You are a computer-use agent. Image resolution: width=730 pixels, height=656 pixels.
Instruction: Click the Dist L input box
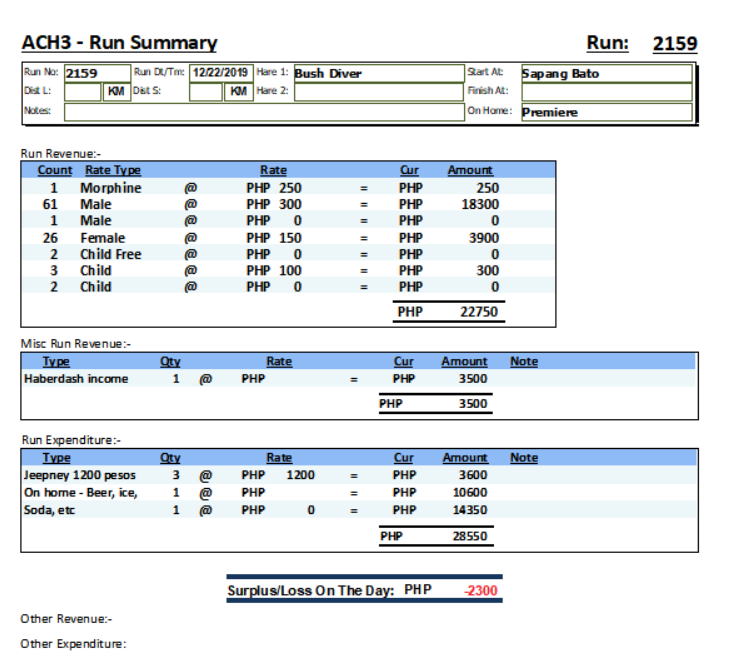click(x=84, y=92)
